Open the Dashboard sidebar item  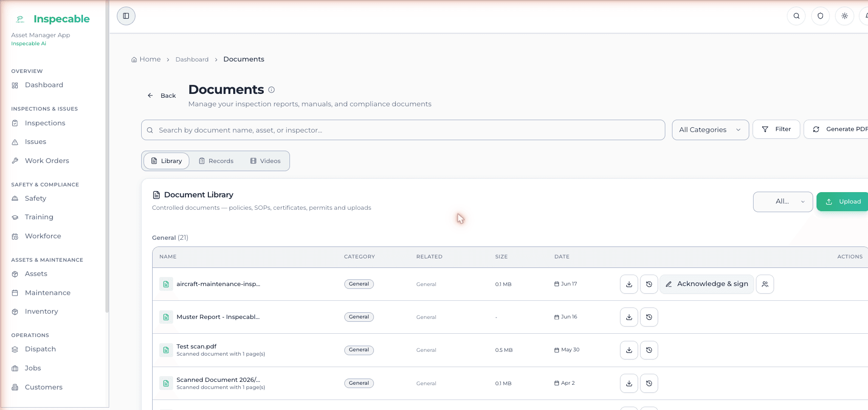pyautogui.click(x=44, y=85)
